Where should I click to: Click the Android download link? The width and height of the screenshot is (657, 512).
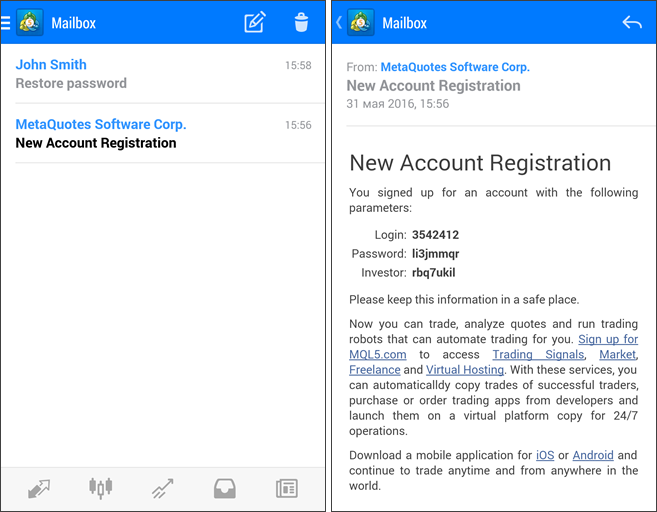click(x=593, y=455)
